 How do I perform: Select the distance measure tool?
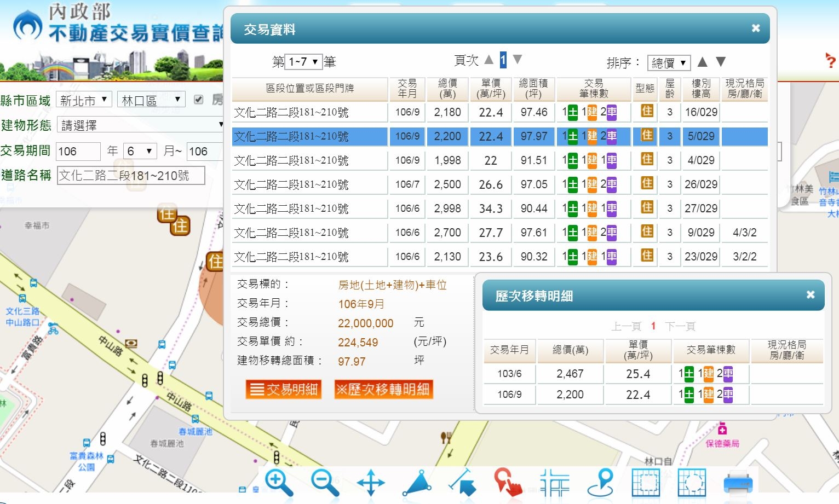coord(463,483)
